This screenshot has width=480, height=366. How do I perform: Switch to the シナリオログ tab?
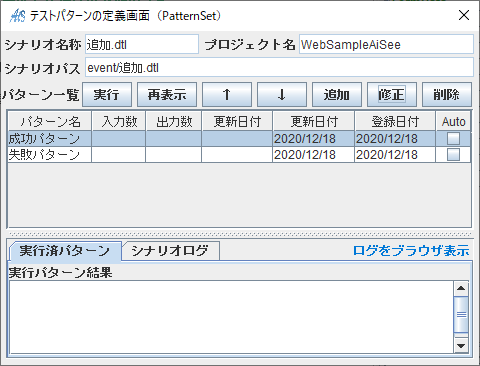pos(170,251)
